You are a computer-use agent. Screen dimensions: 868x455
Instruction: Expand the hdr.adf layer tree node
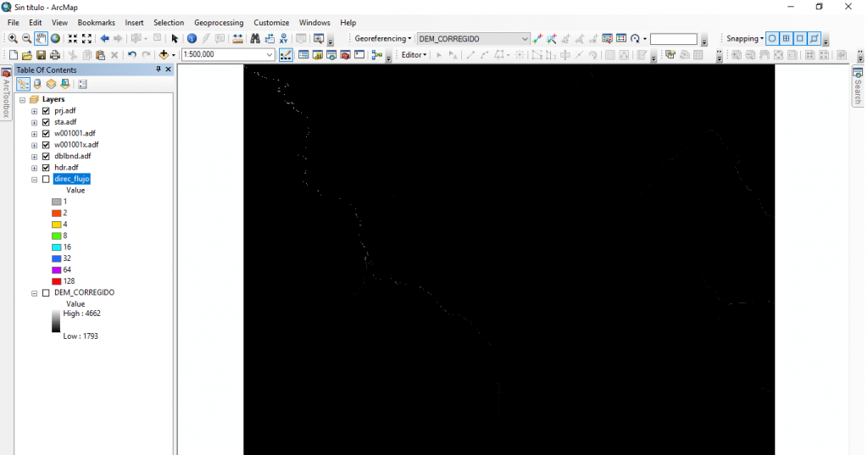click(x=34, y=168)
